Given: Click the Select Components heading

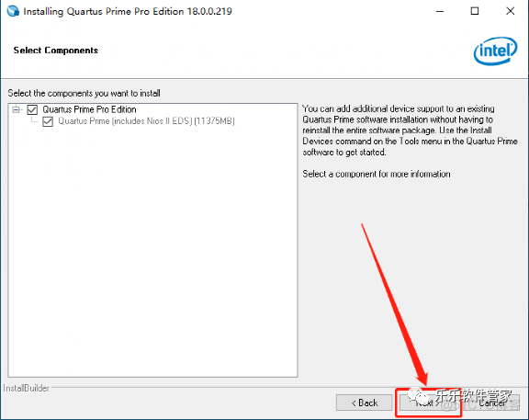Looking at the screenshot, I should pos(56,51).
